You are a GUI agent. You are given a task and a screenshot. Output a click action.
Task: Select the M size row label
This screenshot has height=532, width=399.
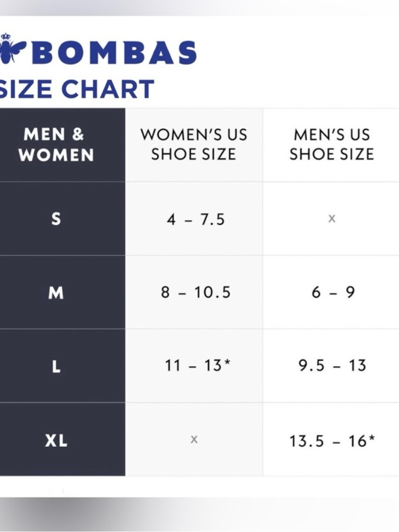[x=56, y=293]
